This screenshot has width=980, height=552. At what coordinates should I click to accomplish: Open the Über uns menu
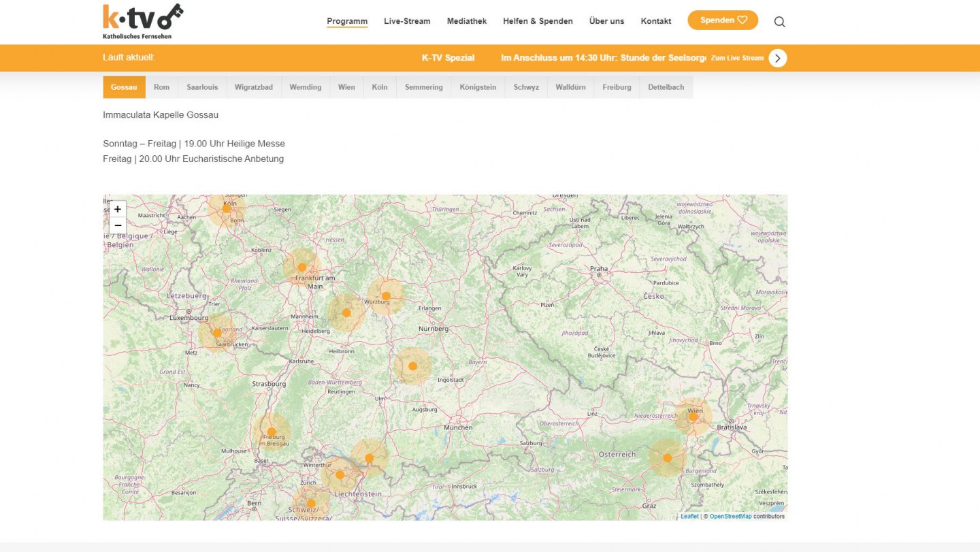click(x=606, y=21)
